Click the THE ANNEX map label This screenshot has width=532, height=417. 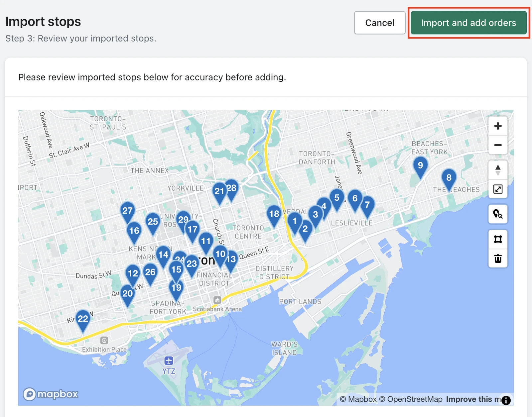150,170
